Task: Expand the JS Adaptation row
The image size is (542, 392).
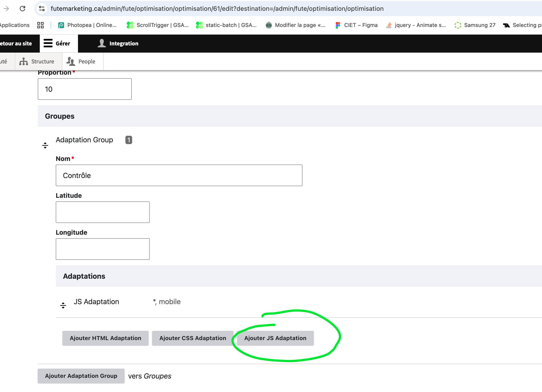Action: tap(96, 302)
